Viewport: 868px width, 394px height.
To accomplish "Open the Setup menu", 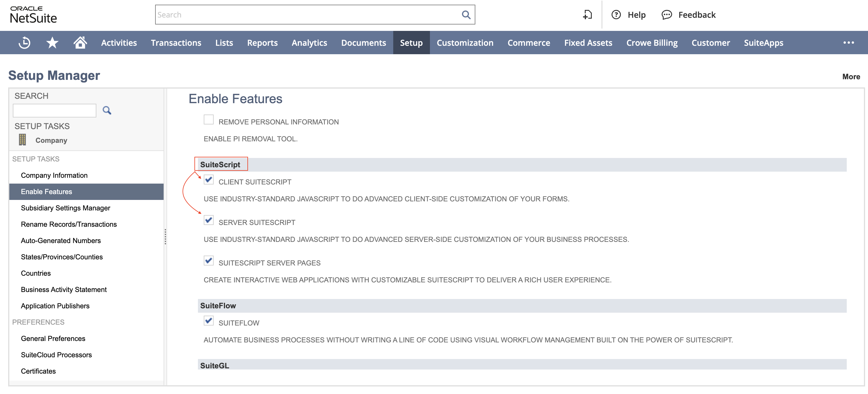I will tap(411, 43).
